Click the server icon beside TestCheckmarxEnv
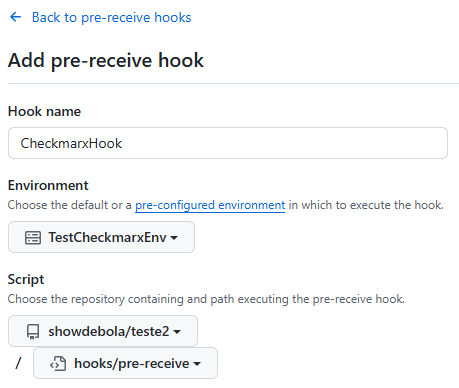 tap(33, 238)
